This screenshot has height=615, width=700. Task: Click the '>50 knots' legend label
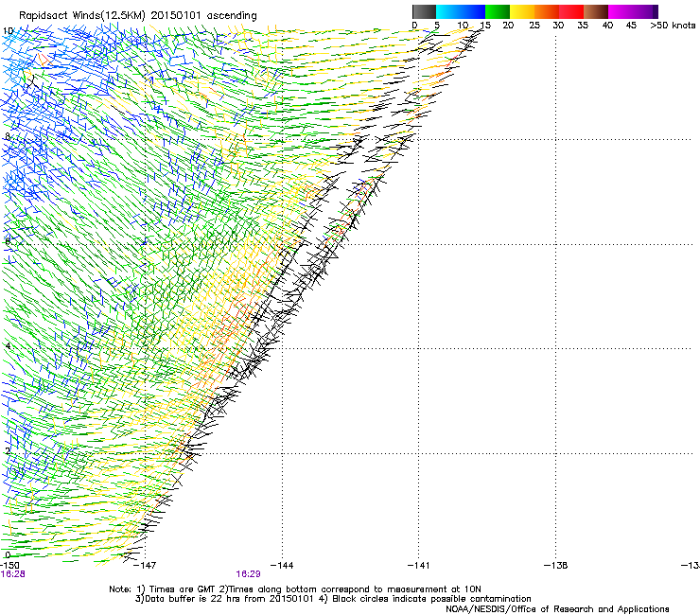click(x=673, y=25)
